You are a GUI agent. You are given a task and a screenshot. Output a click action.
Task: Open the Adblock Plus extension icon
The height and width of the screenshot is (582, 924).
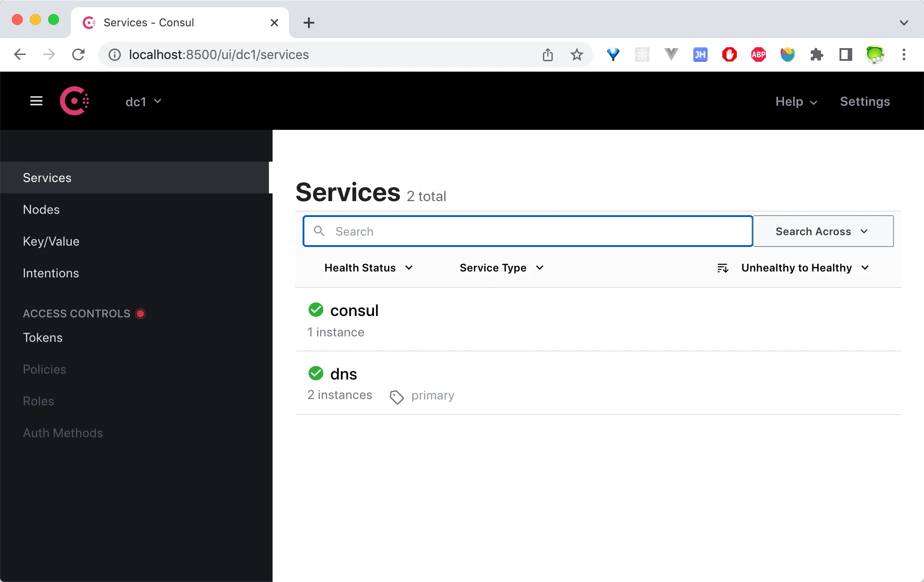(x=758, y=54)
